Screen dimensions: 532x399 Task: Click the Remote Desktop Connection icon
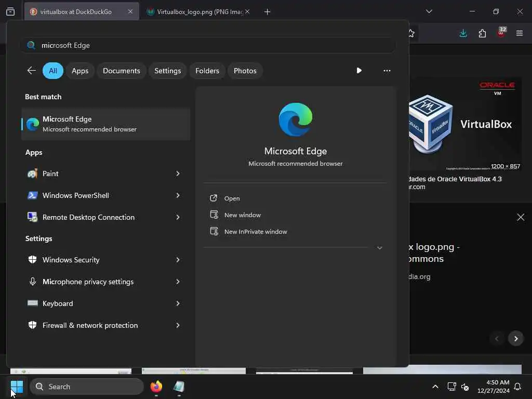[33, 217]
